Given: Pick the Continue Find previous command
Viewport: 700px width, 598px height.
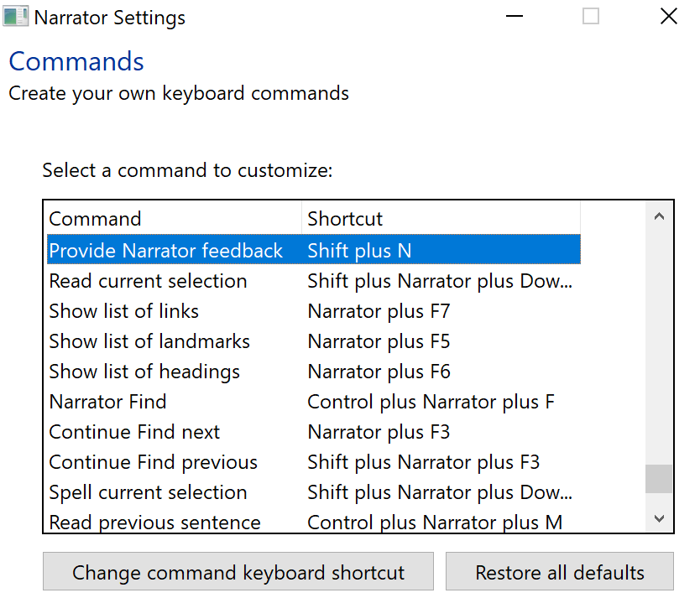Looking at the screenshot, I should (153, 462).
